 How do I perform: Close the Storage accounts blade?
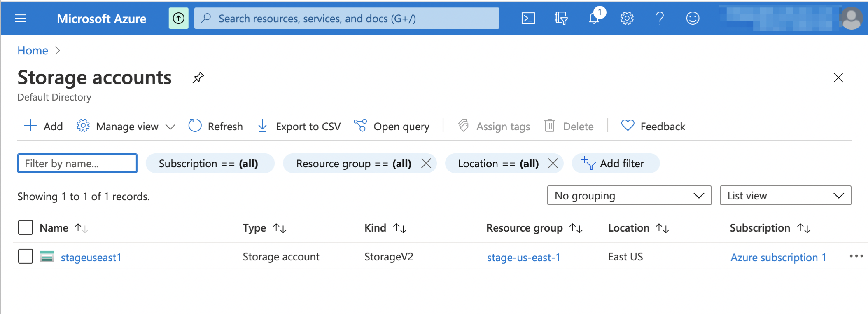click(x=838, y=77)
